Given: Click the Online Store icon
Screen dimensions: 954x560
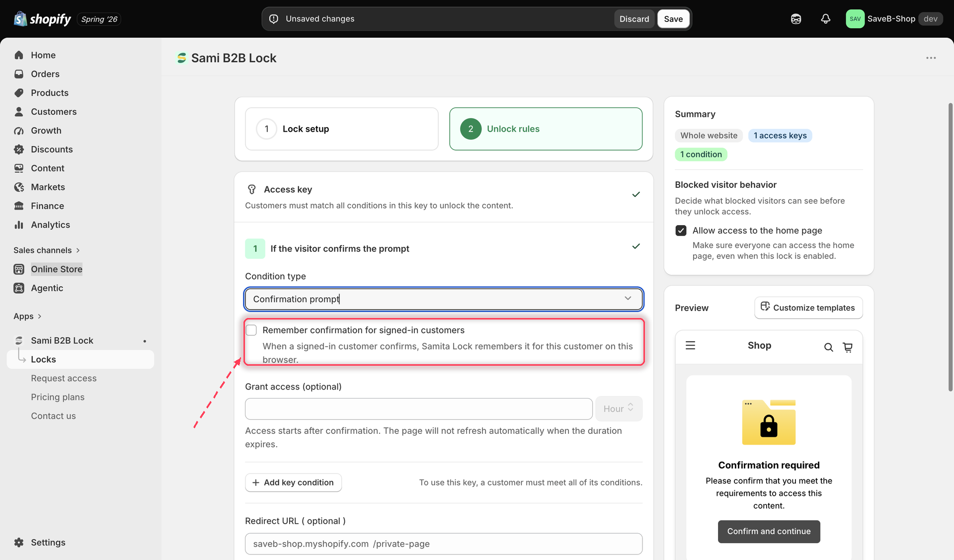Looking at the screenshot, I should tap(19, 269).
